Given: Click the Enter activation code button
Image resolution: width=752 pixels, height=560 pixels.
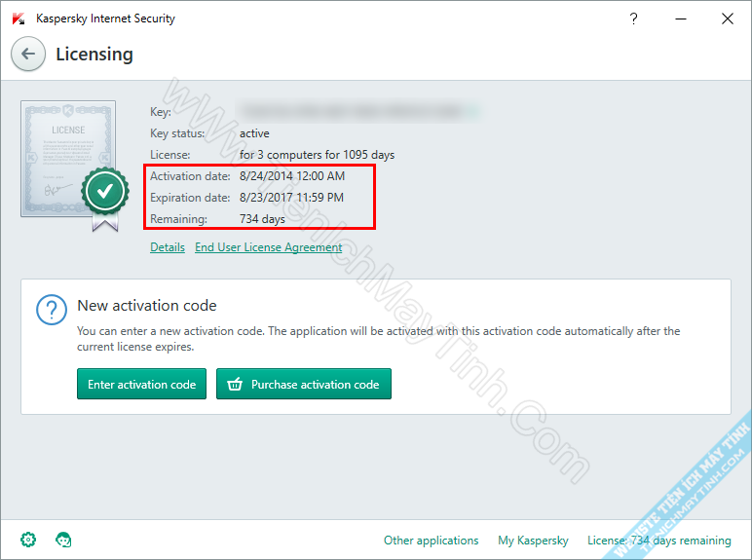Looking at the screenshot, I should click(141, 384).
